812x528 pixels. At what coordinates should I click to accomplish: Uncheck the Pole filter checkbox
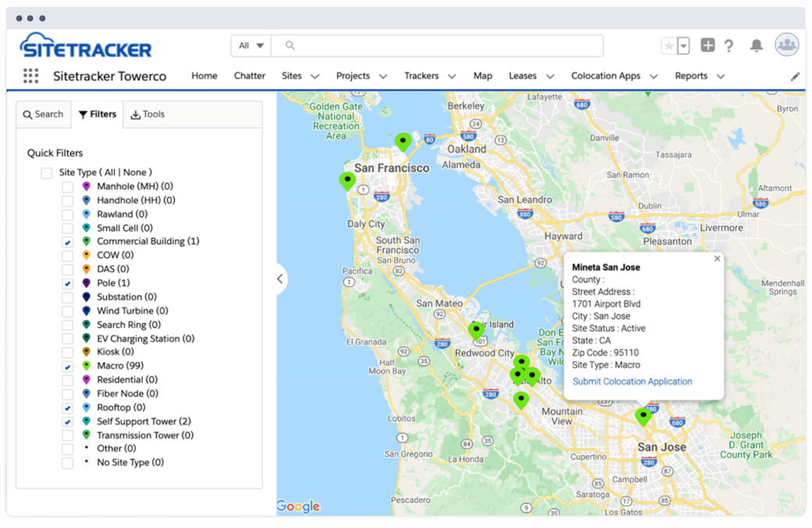click(x=67, y=284)
